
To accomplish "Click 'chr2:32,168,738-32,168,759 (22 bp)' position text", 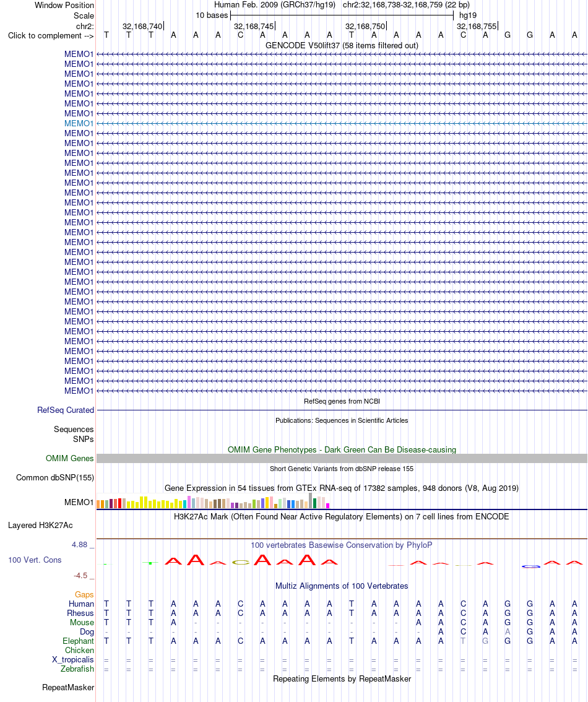I will [406, 5].
